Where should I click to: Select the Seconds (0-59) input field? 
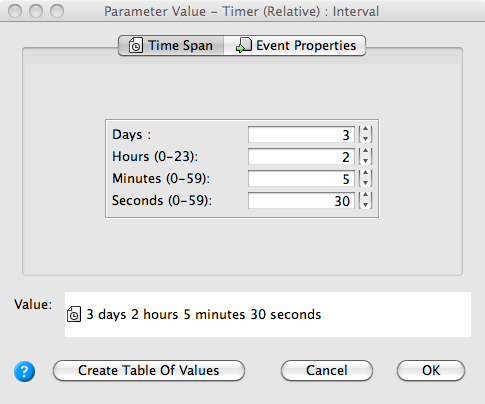tap(301, 201)
